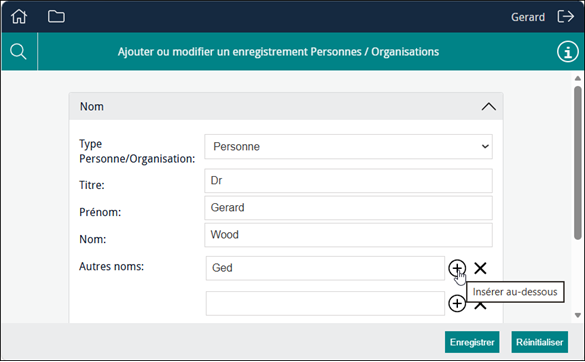Click the logout arrow icon

[566, 16]
